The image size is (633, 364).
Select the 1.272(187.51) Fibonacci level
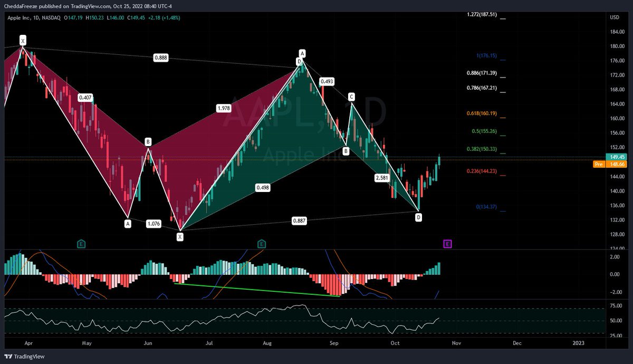(x=482, y=15)
